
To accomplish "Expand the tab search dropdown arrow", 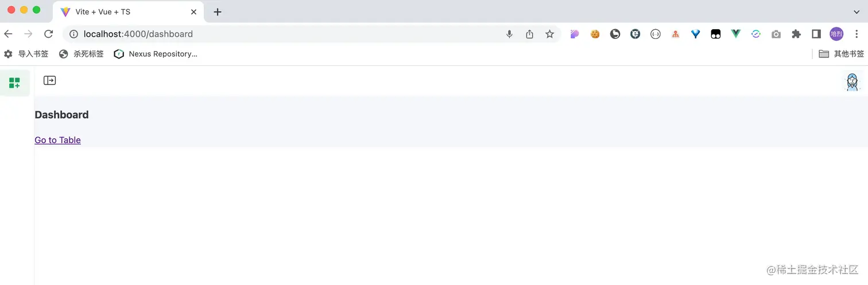I will 857,11.
